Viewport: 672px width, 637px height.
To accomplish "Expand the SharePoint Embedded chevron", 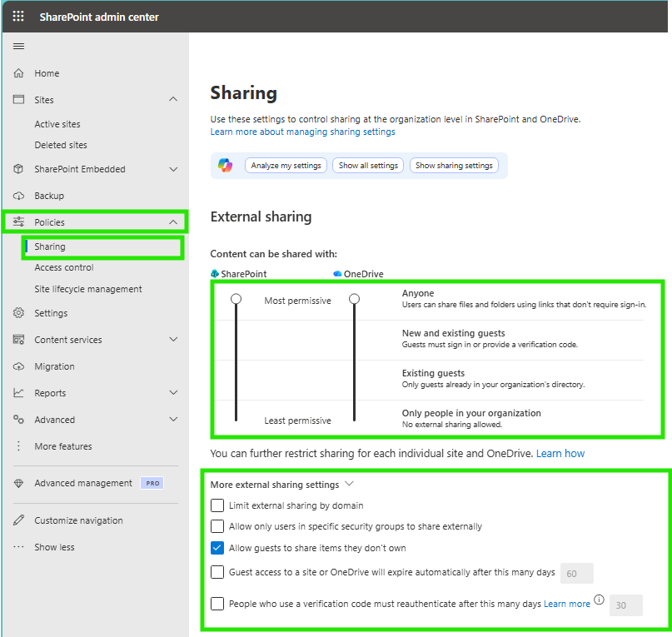I will pyautogui.click(x=173, y=169).
